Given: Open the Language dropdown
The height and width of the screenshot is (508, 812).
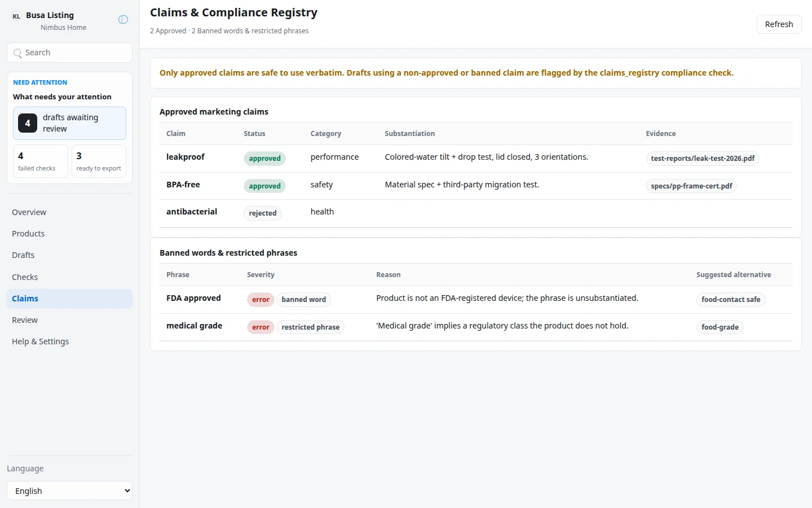Looking at the screenshot, I should click(69, 491).
